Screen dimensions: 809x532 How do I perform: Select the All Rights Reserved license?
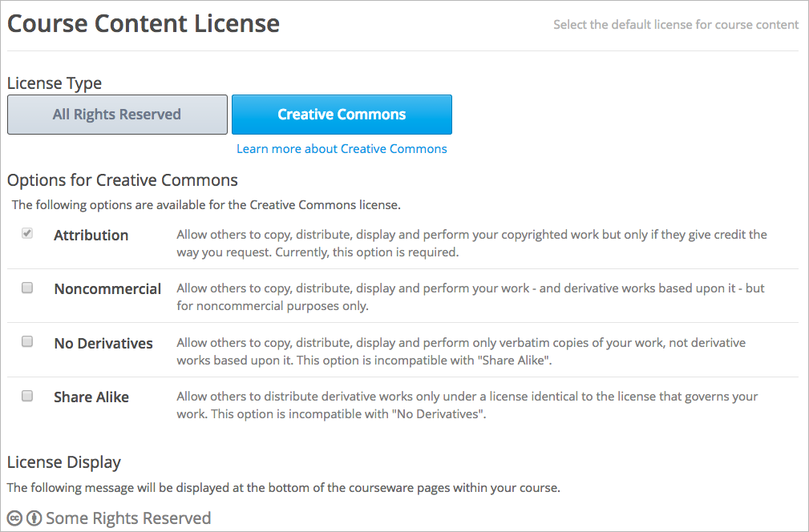[117, 115]
